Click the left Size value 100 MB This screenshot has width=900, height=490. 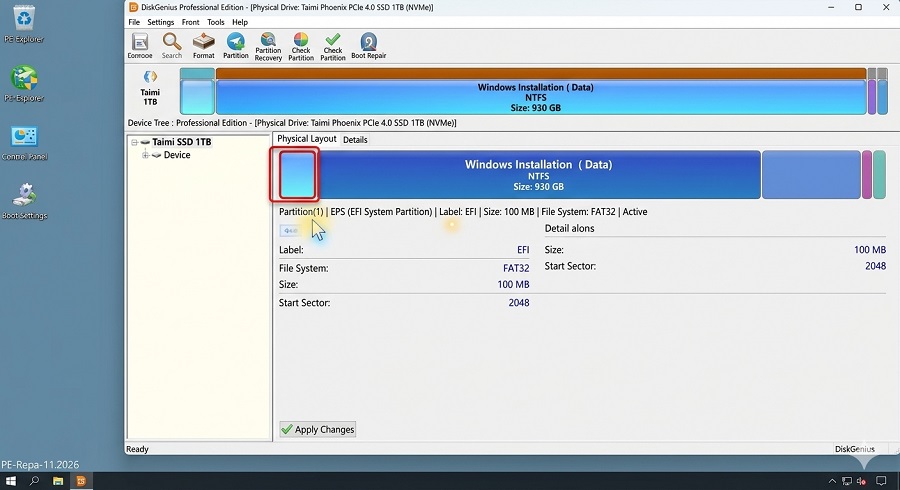[x=513, y=285]
